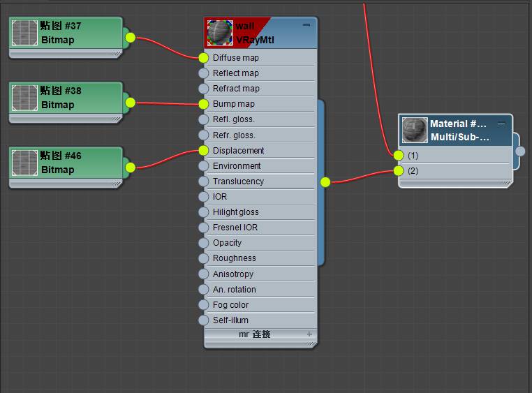Click the Diffuse map input socket
This screenshot has height=393, width=532.
click(203, 58)
